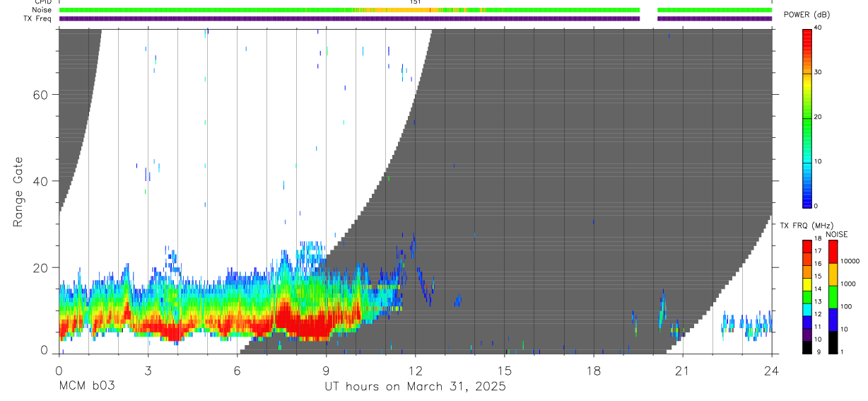Click the 60 range gate tick label
The width and height of the screenshot is (868, 401).
pos(39,95)
